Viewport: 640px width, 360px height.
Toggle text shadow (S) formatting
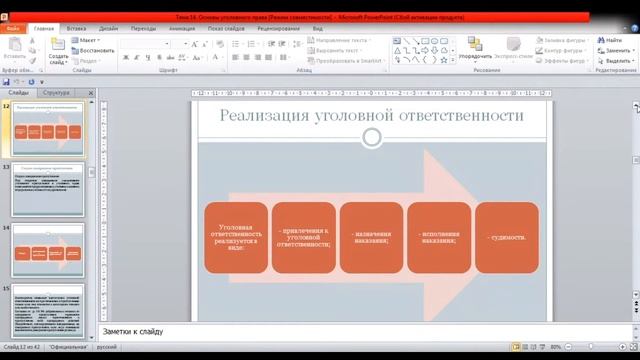[159, 58]
